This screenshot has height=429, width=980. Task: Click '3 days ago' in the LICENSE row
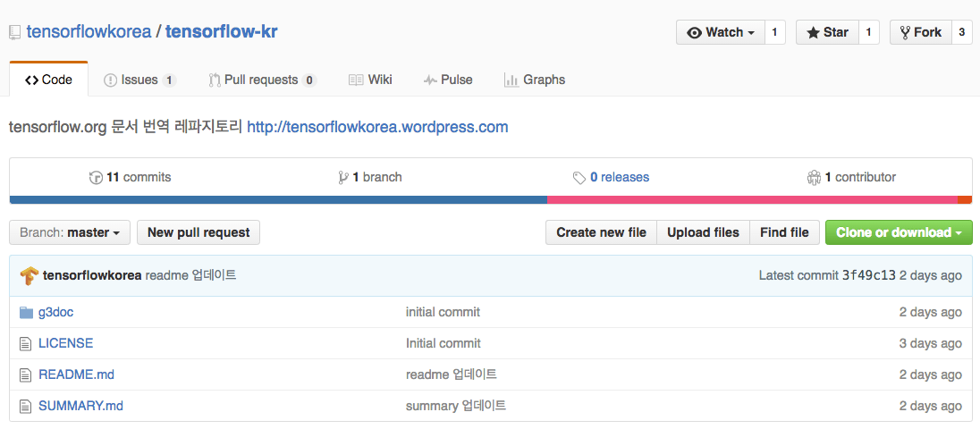coord(931,343)
